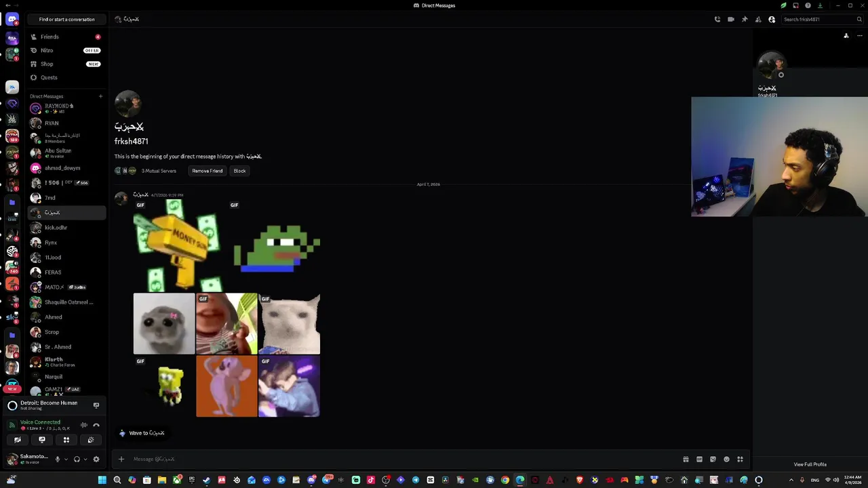
Task: Open the GIF picker
Action: 699,459
